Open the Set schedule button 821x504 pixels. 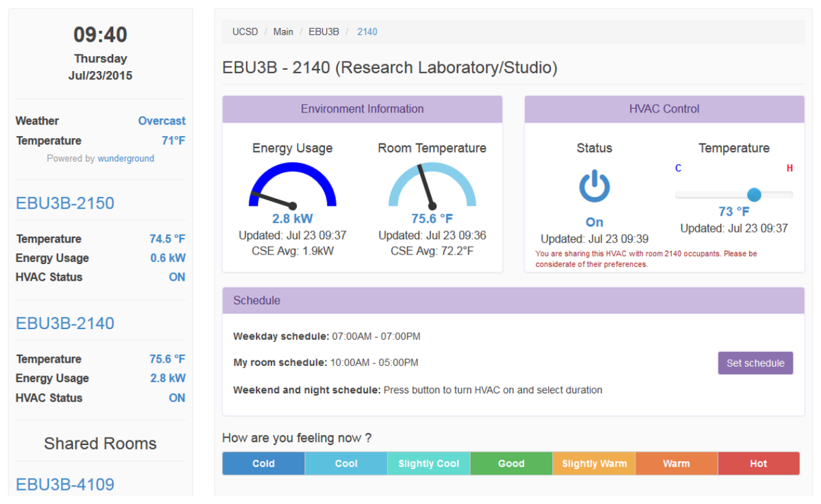755,363
